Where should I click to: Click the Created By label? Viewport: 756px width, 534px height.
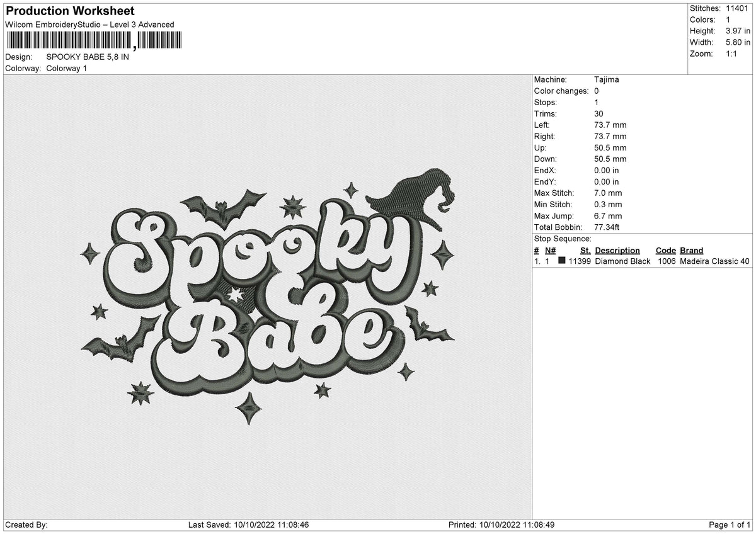pos(26,525)
